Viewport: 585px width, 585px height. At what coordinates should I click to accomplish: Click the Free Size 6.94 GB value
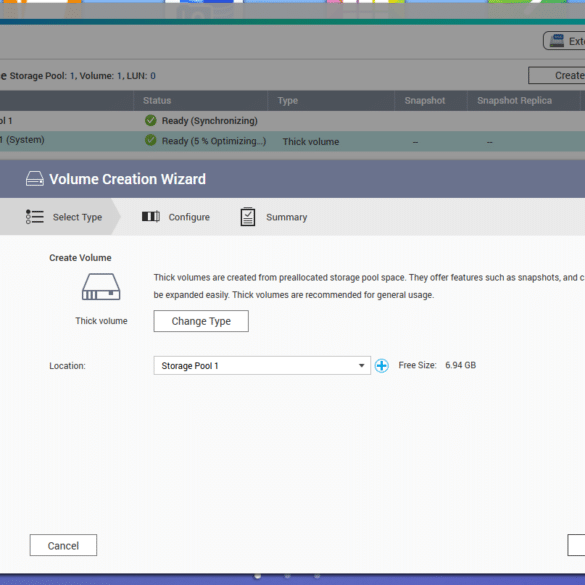pos(460,365)
